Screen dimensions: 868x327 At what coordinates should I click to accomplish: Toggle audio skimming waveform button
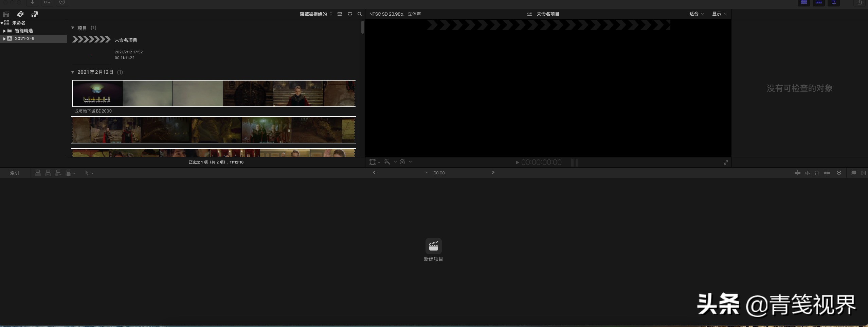pos(807,173)
